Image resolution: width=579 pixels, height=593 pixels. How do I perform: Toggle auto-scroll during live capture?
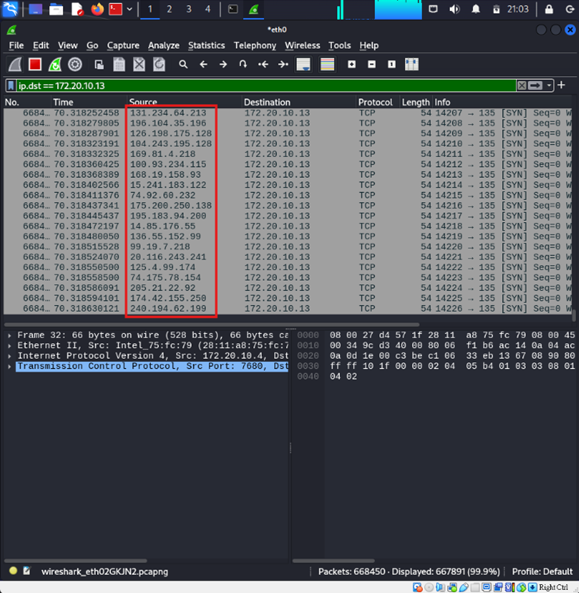(303, 65)
